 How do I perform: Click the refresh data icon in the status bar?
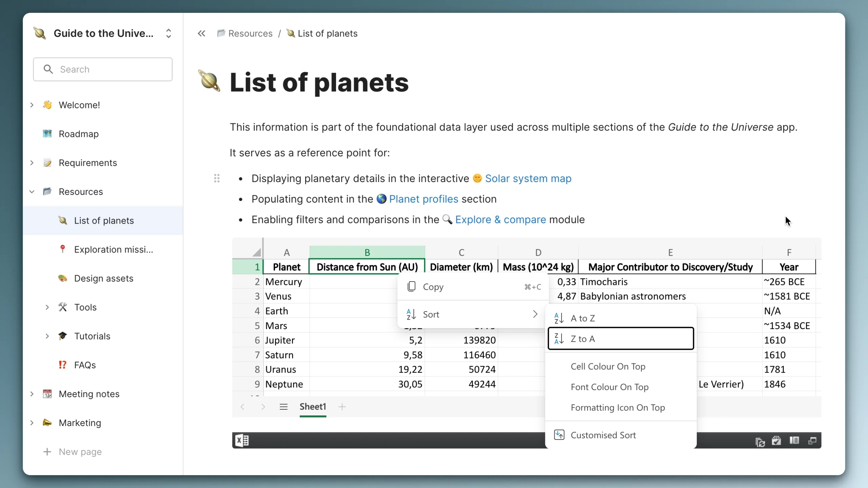[x=760, y=441]
